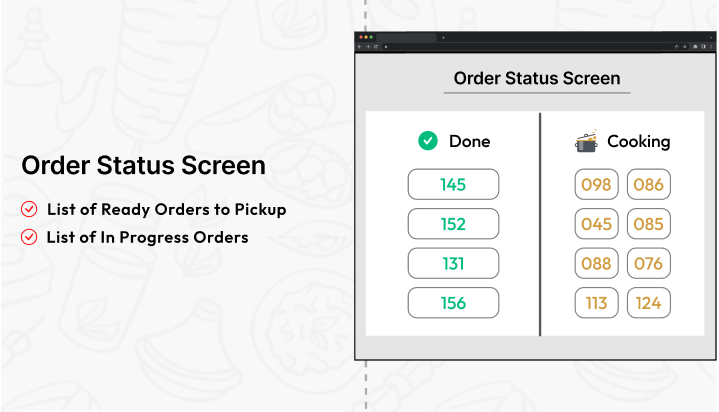Click the browser back arrow
Screen dimensions: 719x412
tap(360, 46)
